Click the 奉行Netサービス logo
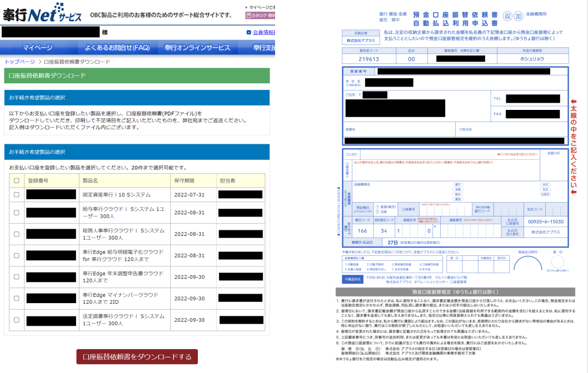Viewport: 588px width, 373px height. [42, 13]
